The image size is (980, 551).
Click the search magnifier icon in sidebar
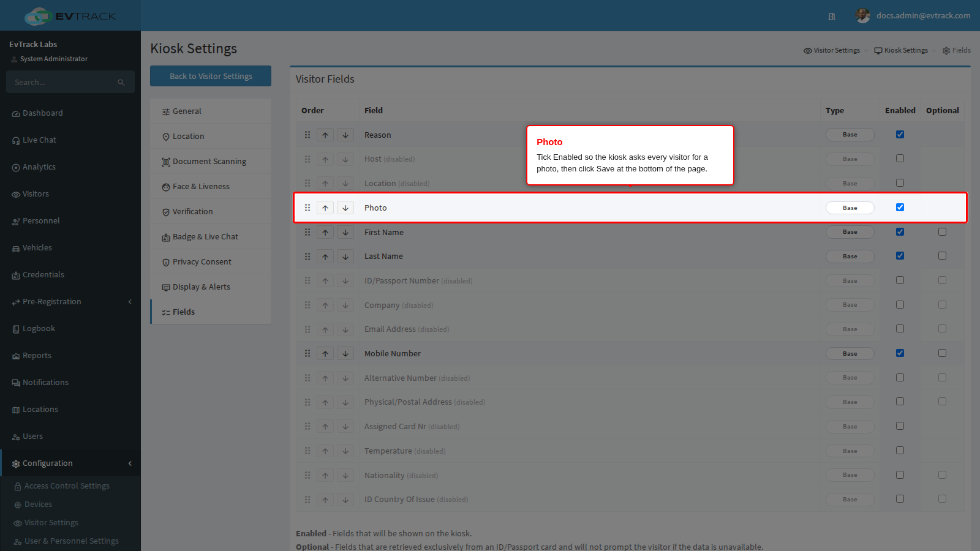pyautogui.click(x=121, y=82)
